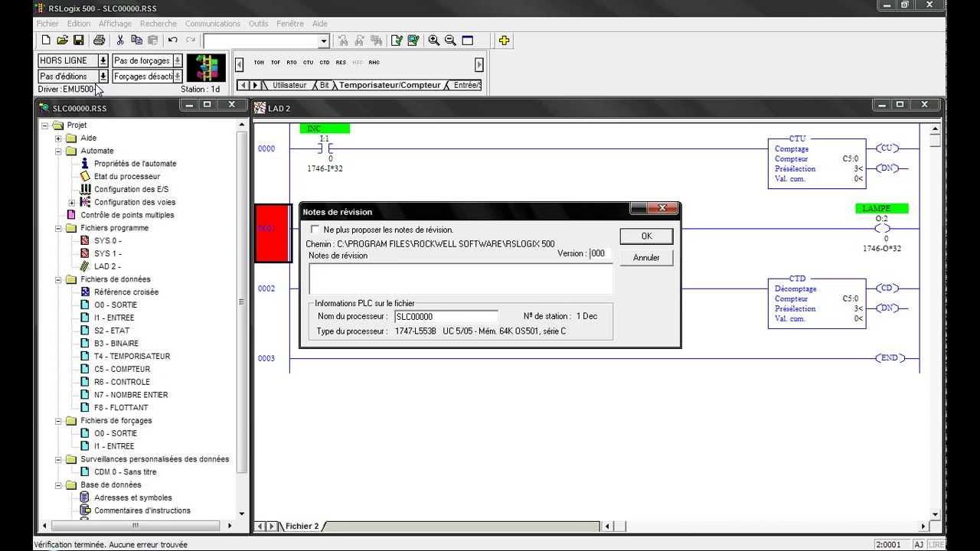Click the Nom du processeur field
The width and height of the screenshot is (980, 551).
click(446, 316)
